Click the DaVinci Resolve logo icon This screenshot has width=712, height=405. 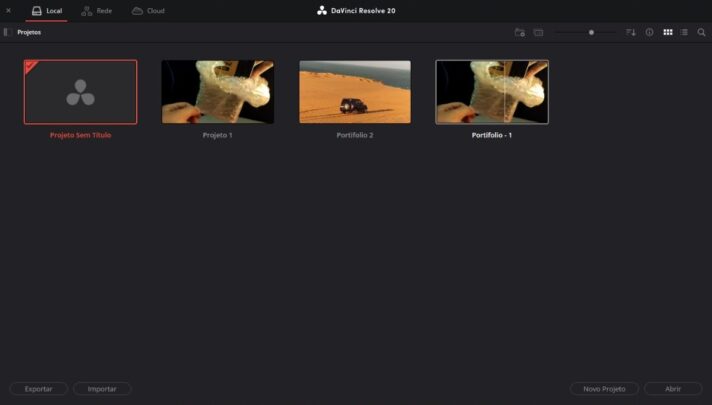[322, 10]
